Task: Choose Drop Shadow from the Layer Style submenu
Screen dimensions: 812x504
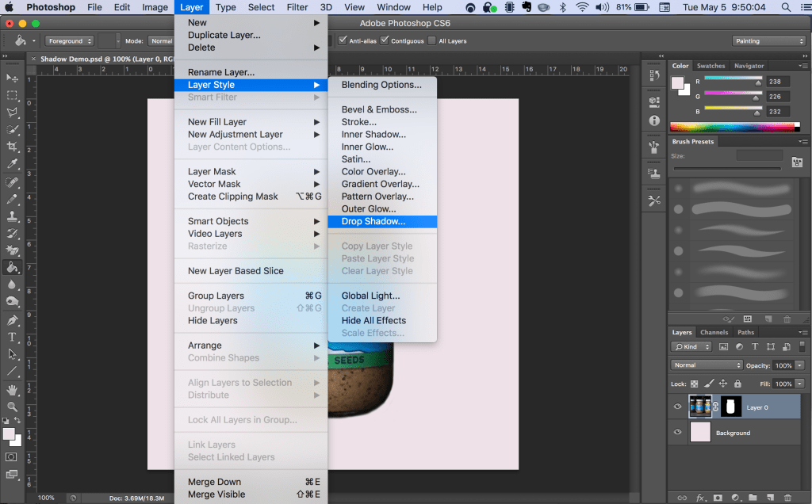Action: click(x=382, y=221)
